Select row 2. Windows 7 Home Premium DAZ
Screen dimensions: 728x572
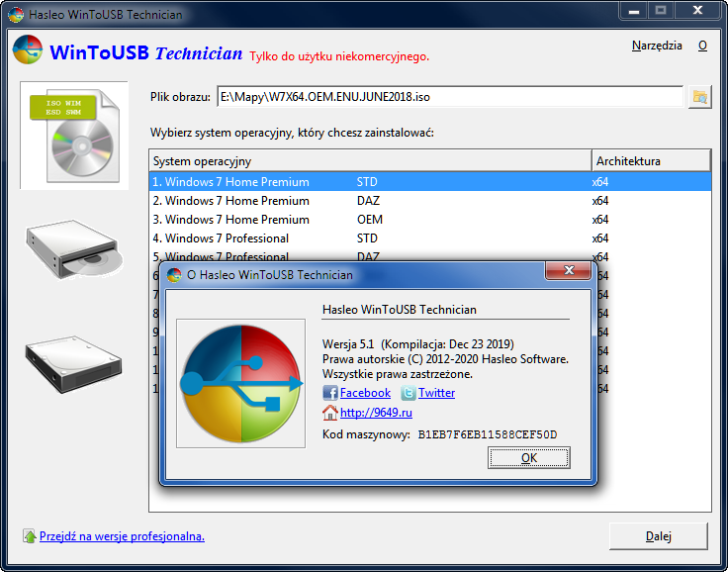(x=430, y=201)
